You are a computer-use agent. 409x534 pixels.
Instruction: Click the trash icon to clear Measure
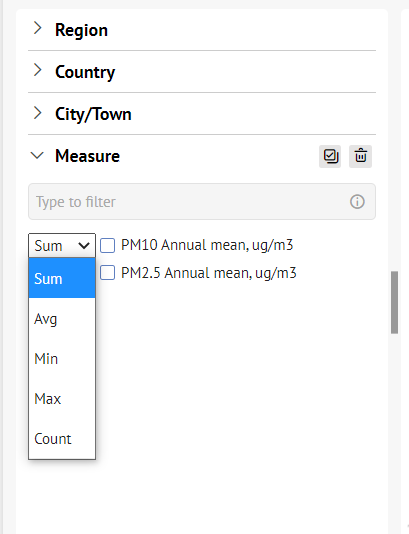(x=360, y=156)
